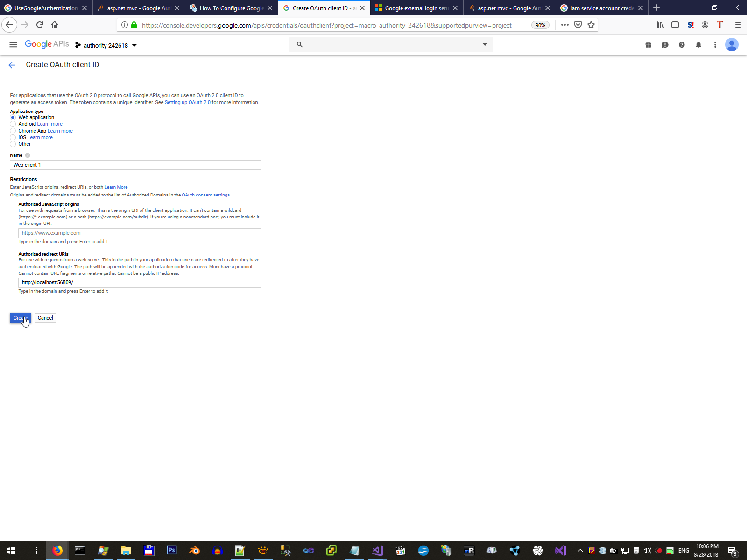The width and height of the screenshot is (747, 560).
Task: Go back from Create OAuth client ID
Action: (x=12, y=65)
